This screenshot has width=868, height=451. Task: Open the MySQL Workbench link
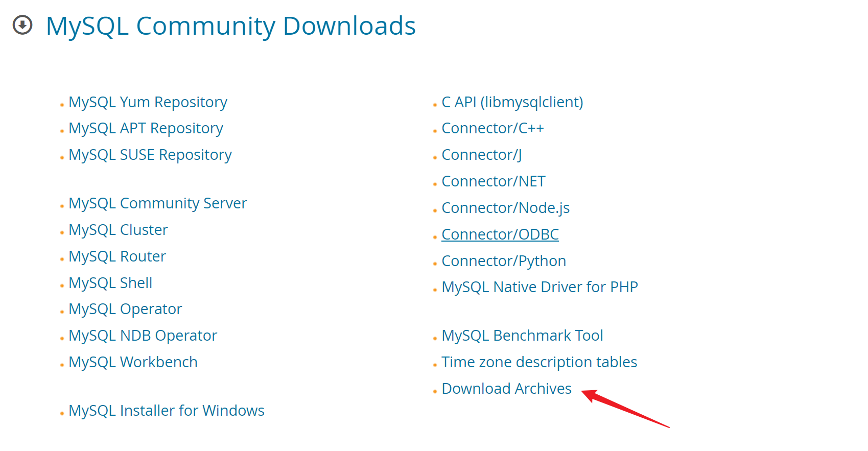(133, 362)
